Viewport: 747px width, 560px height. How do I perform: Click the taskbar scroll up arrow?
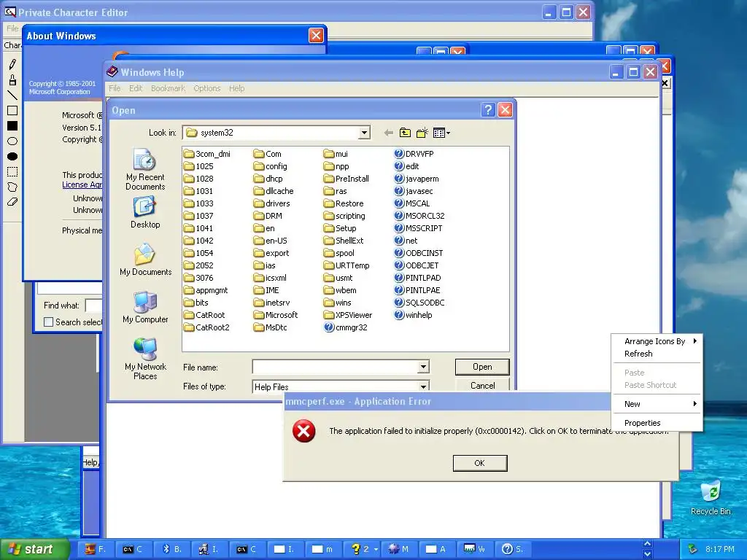[647, 544]
